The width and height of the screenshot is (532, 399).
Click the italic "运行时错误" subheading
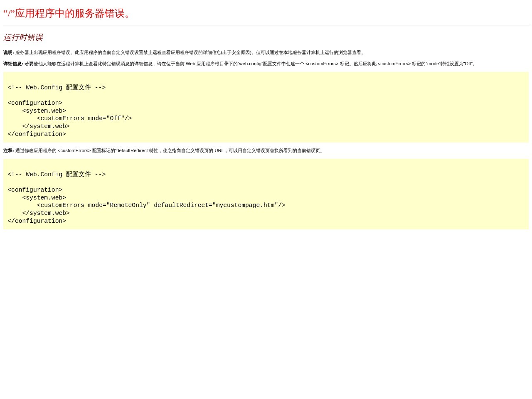23,37
